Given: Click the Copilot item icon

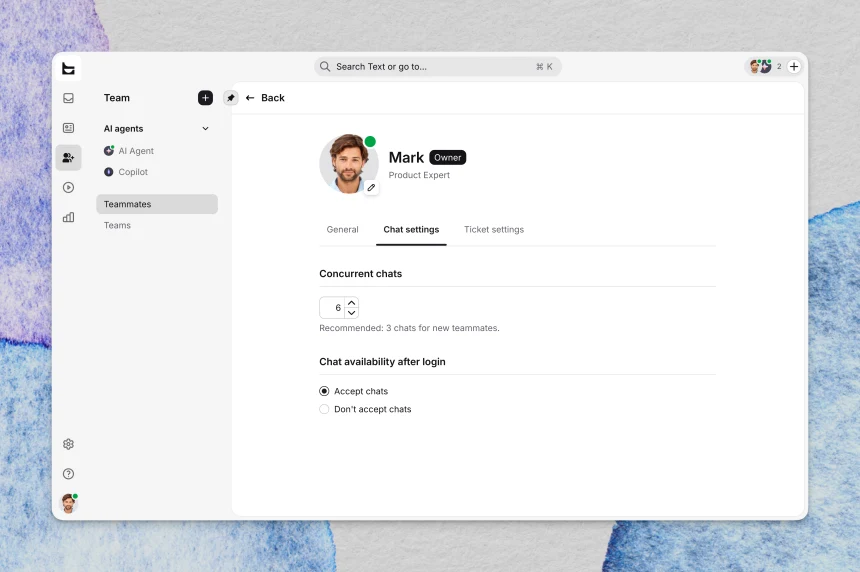Looking at the screenshot, I should click(109, 172).
